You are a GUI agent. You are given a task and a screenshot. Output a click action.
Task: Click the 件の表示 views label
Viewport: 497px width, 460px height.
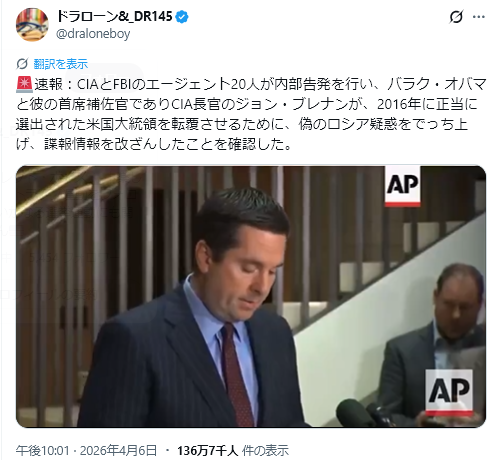tap(265, 451)
